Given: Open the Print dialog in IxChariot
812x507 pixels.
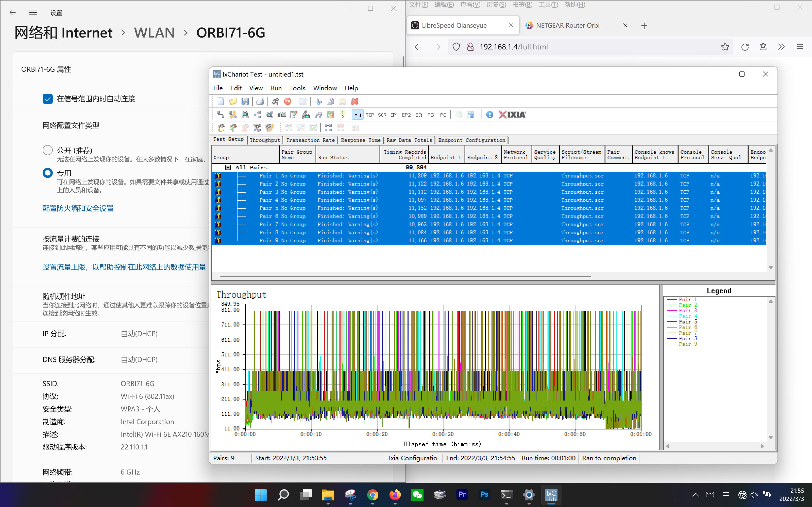Looking at the screenshot, I should 260,101.
